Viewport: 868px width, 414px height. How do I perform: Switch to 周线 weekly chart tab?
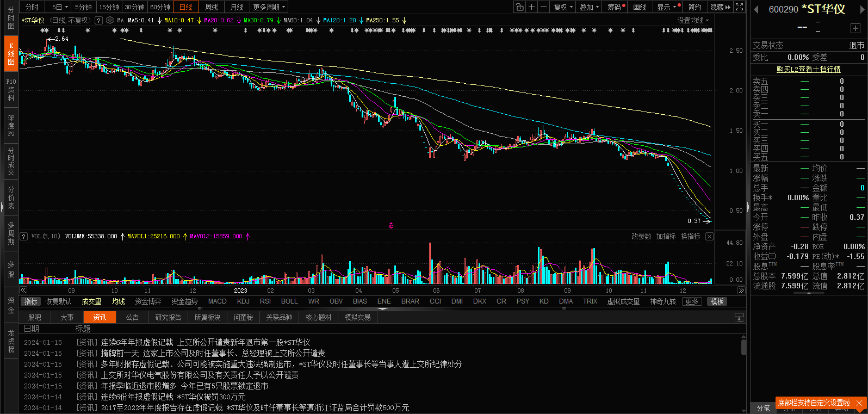pos(212,7)
